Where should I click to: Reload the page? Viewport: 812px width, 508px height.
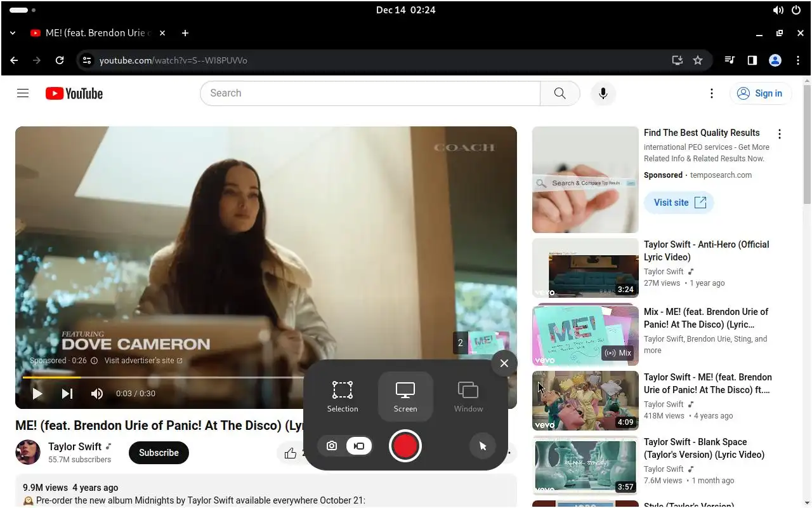pyautogui.click(x=60, y=60)
